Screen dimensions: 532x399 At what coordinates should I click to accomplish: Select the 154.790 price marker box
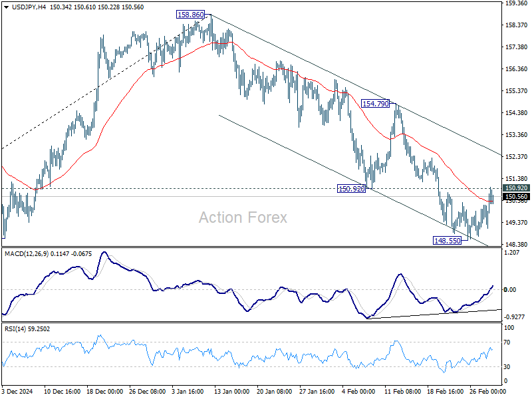pyautogui.click(x=374, y=102)
